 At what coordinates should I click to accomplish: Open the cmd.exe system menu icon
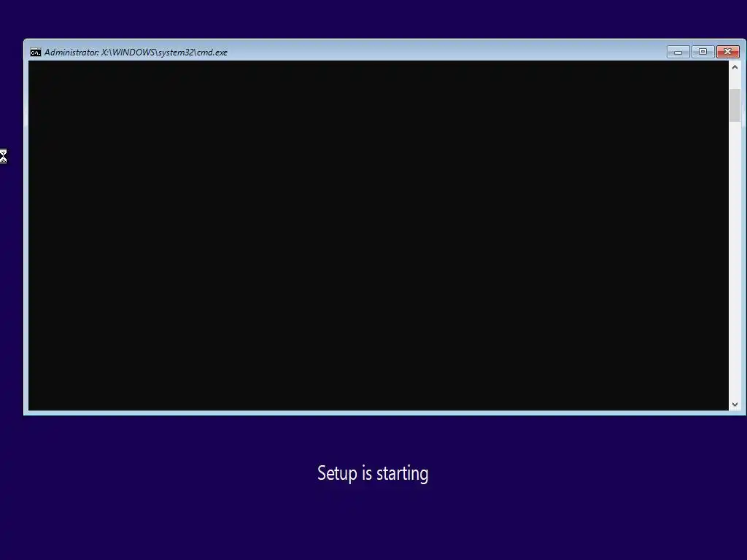click(x=36, y=52)
